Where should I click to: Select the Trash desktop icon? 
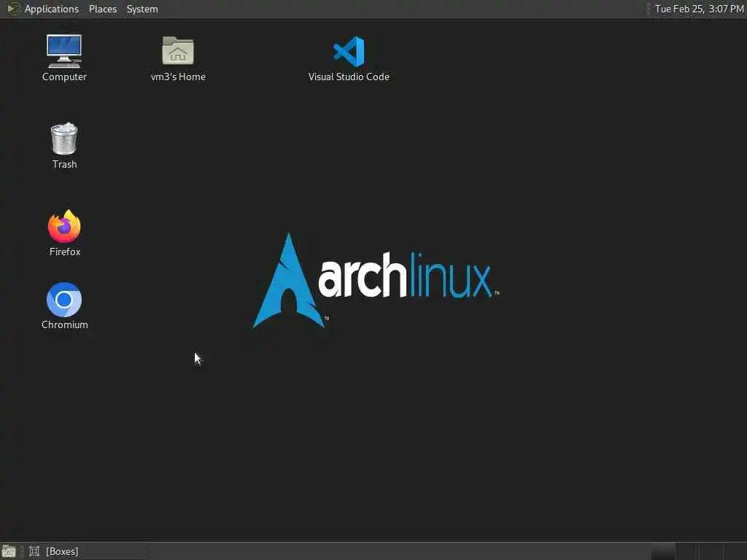64,146
